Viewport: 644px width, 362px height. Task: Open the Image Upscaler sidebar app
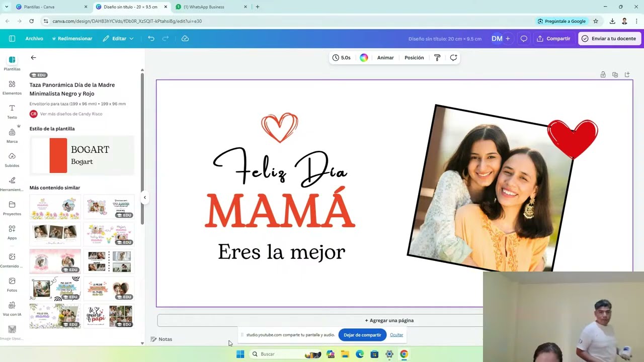pyautogui.click(x=12, y=332)
